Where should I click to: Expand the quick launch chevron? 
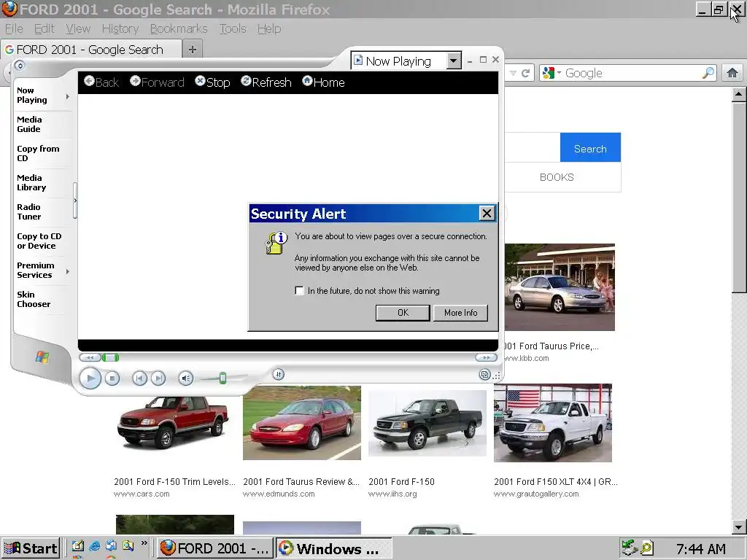tap(144, 543)
